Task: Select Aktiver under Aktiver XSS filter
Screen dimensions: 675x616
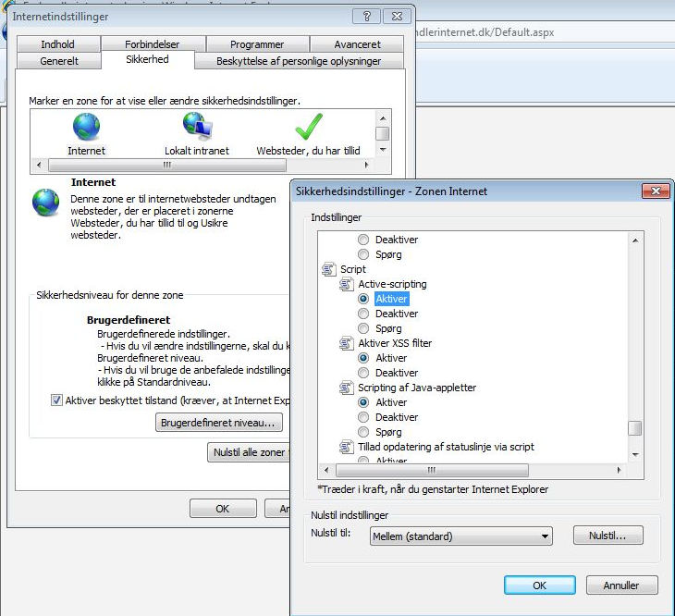Action: [x=363, y=358]
